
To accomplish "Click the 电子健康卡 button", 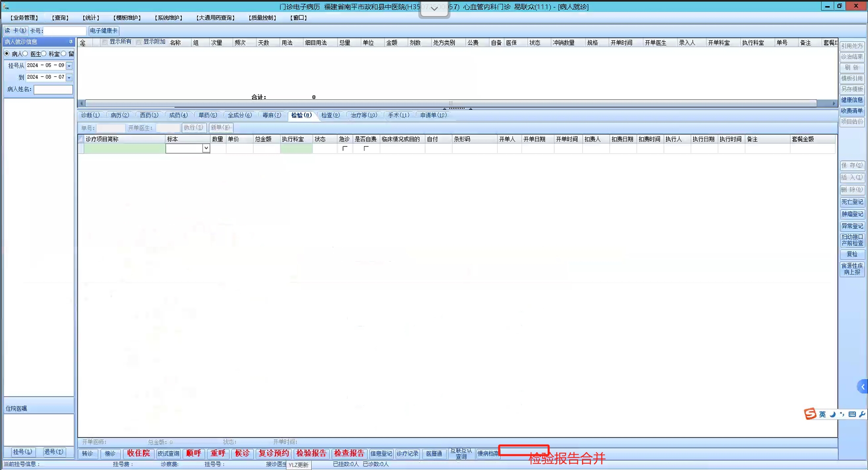I will pos(104,31).
